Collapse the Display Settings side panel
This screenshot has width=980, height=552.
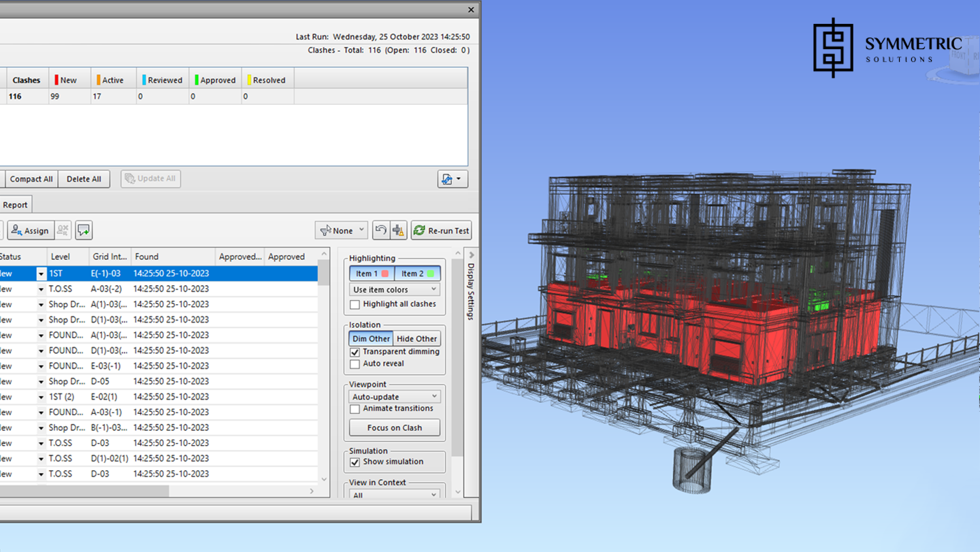(472, 255)
